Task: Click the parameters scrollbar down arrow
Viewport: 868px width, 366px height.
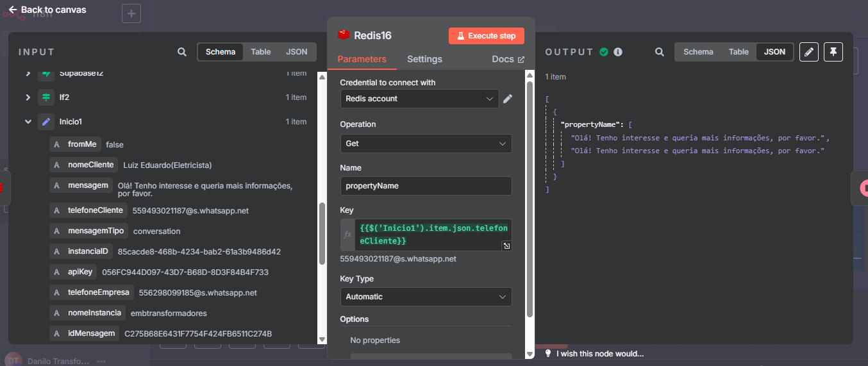Action: coord(530,354)
